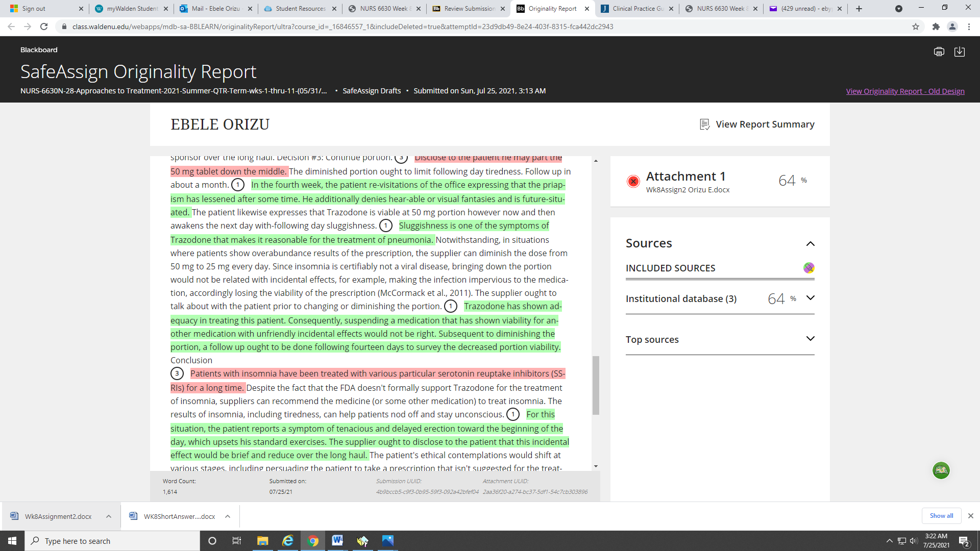Open volume control in system tray

[914, 541]
